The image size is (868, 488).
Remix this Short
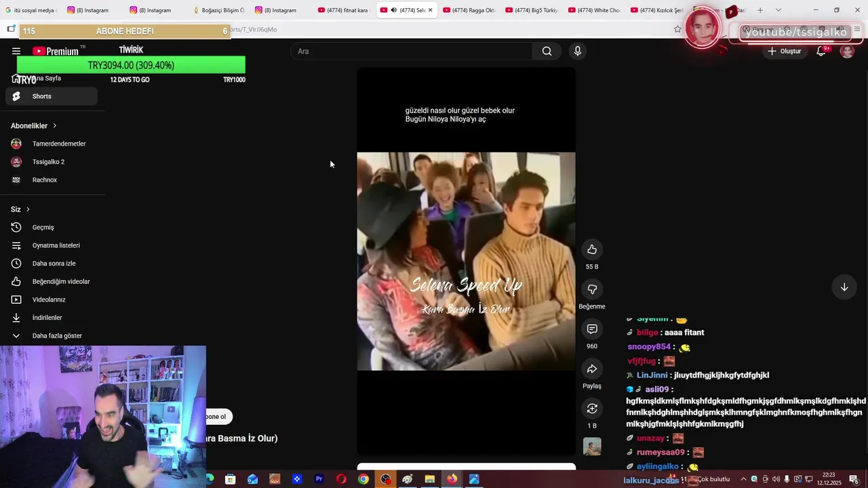pos(592,409)
